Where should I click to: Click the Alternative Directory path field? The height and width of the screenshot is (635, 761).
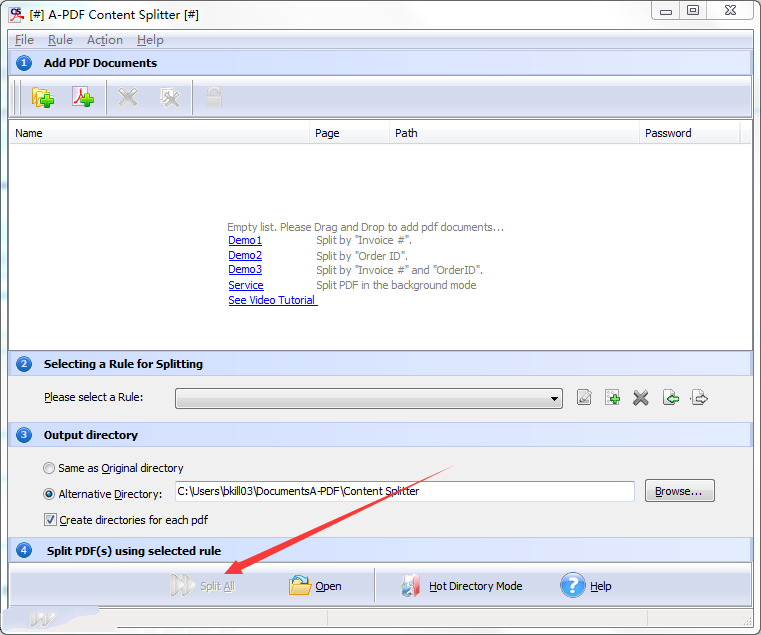point(405,491)
